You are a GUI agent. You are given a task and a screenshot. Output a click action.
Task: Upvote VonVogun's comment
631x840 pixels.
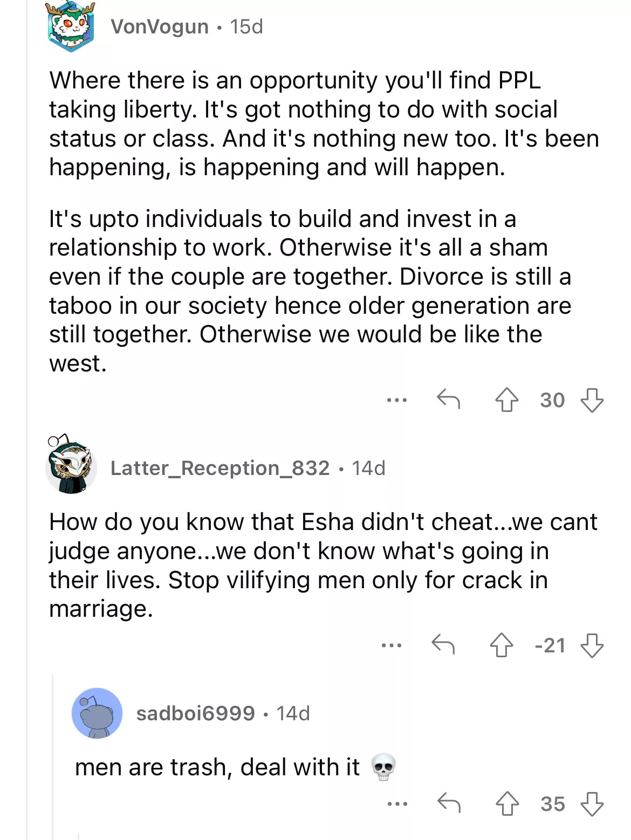tap(506, 401)
